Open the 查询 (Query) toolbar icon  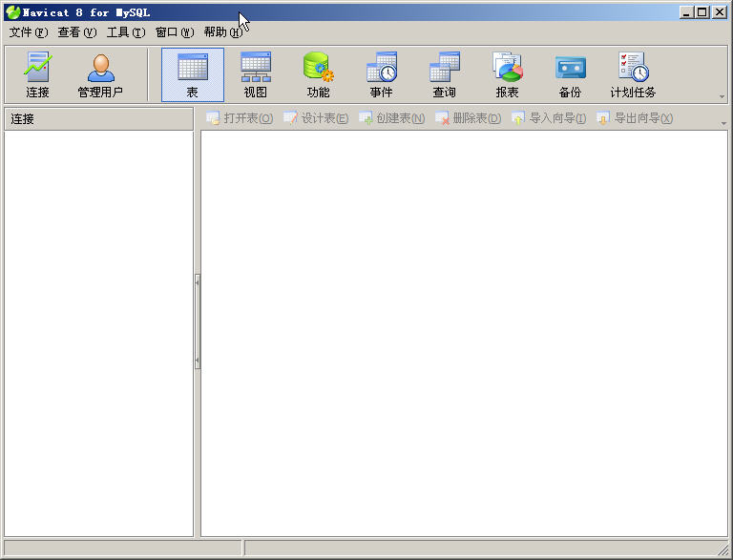(444, 75)
